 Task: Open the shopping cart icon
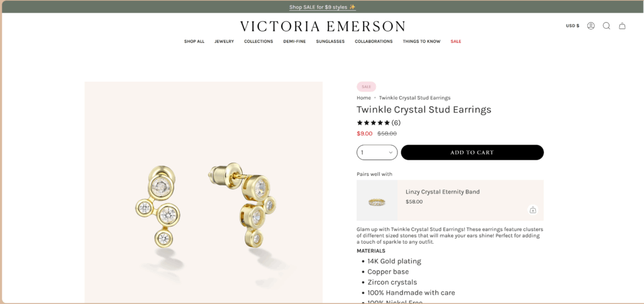[622, 26]
